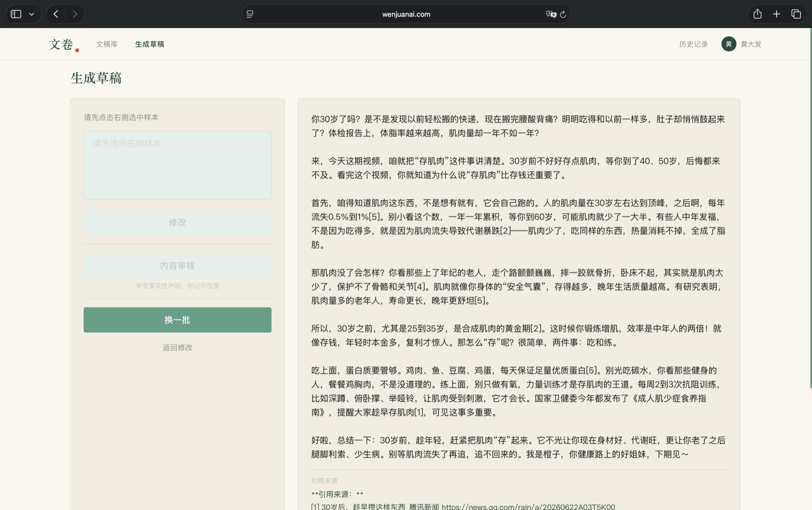Click the 文卷 site logo
This screenshot has width=812, height=510.
[64, 45]
